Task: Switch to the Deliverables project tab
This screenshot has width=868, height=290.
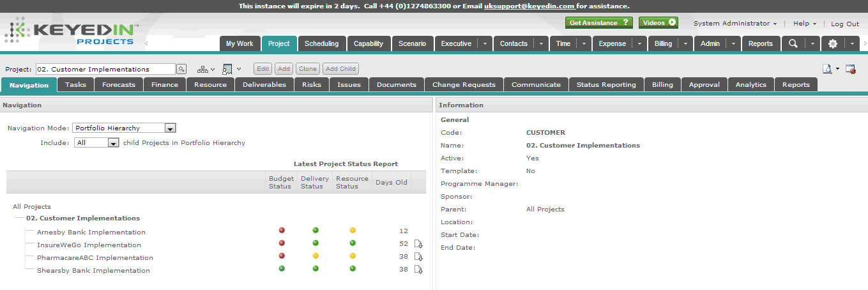Action: click(x=264, y=84)
